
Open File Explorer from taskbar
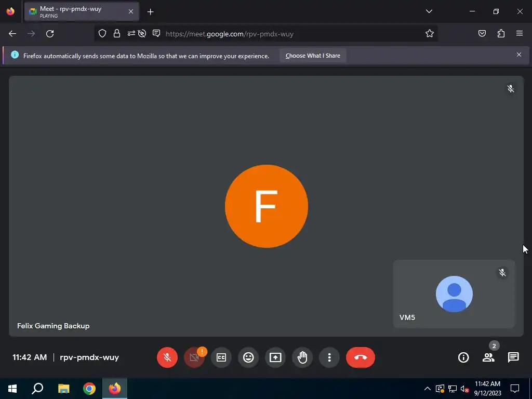(63, 389)
